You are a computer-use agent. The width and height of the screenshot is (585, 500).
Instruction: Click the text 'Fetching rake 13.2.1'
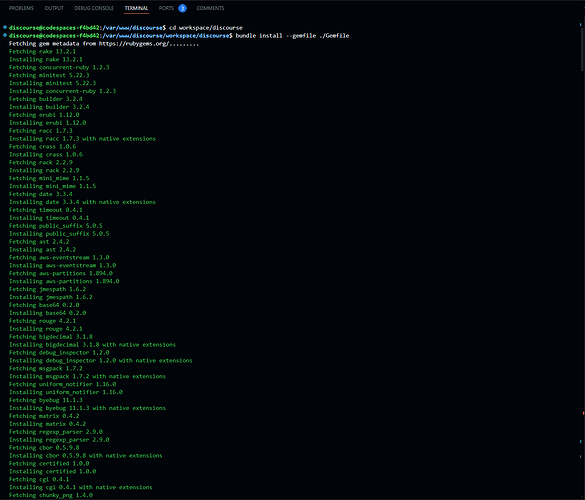pyautogui.click(x=42, y=51)
